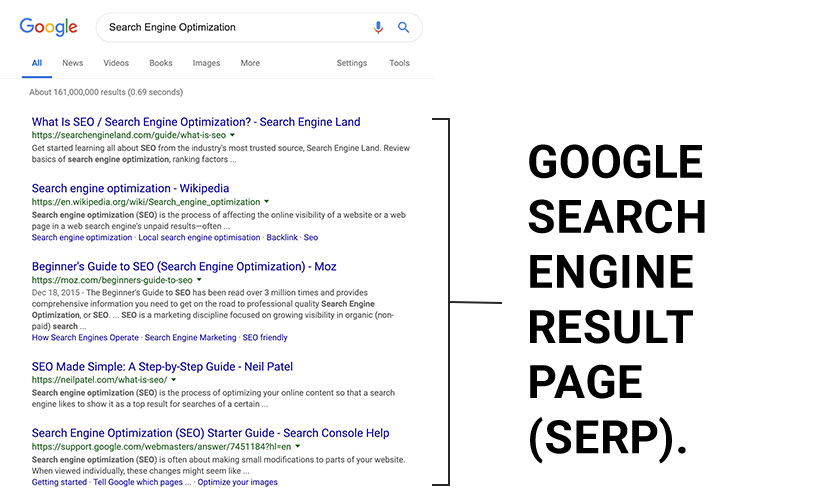830x500 pixels.
Task: Open Neil Patel's SEO Made Simple result
Action: (162, 366)
